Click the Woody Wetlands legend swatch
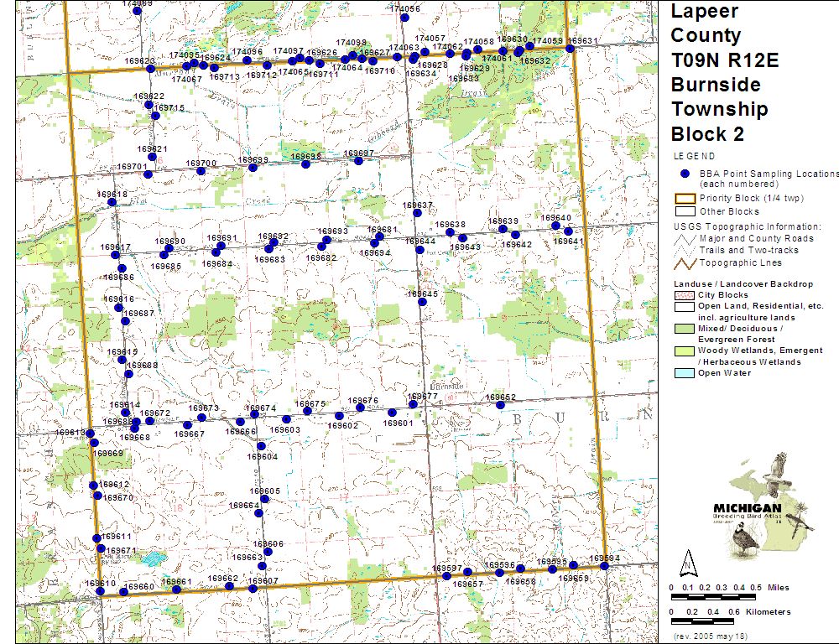The height and width of the screenshot is (644, 839). tap(685, 351)
